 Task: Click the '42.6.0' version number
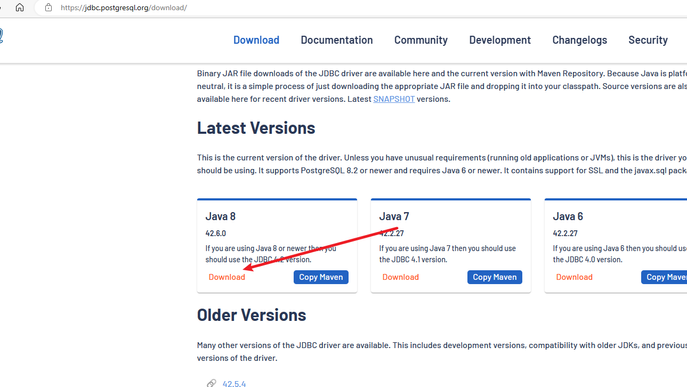point(216,234)
